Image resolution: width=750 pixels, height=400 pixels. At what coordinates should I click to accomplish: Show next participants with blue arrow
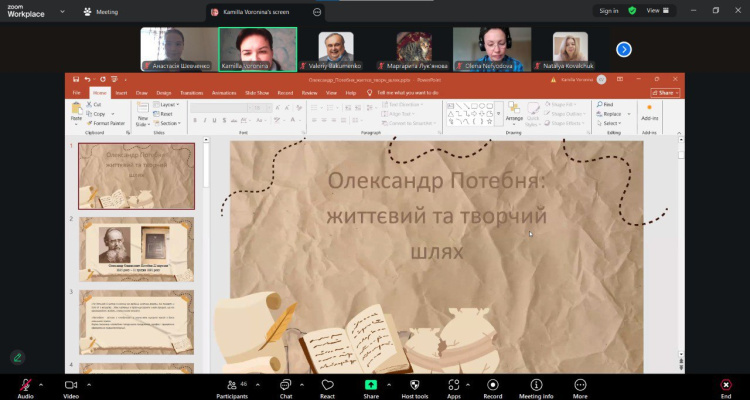[624, 49]
